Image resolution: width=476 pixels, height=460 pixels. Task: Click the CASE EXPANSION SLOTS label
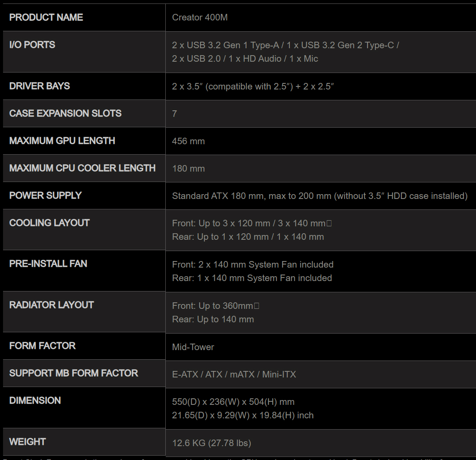pyautogui.click(x=65, y=113)
